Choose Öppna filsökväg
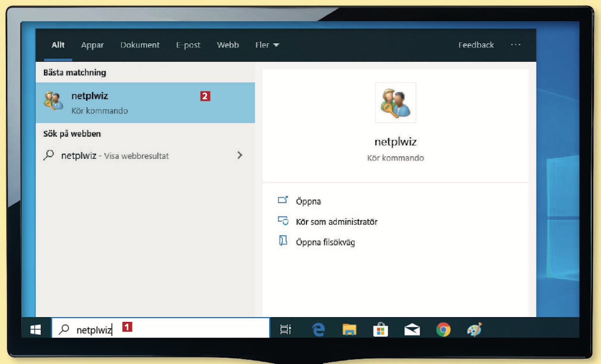This screenshot has width=601, height=364. [325, 242]
